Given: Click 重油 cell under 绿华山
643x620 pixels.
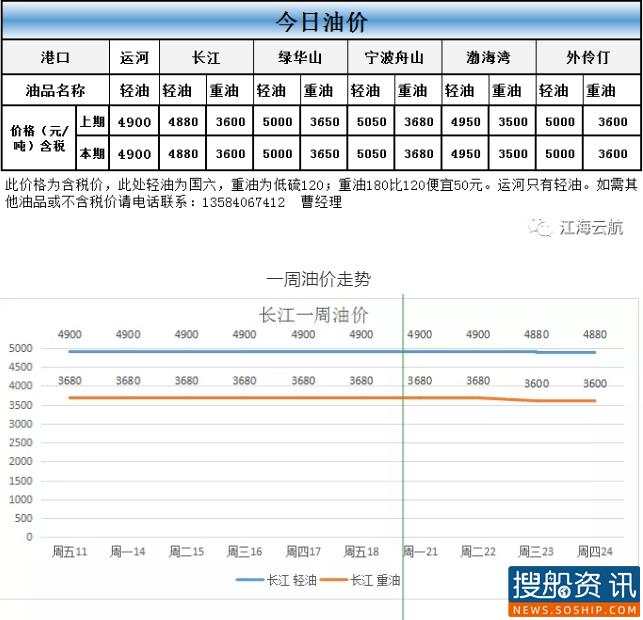Looking at the screenshot, I should tap(324, 90).
